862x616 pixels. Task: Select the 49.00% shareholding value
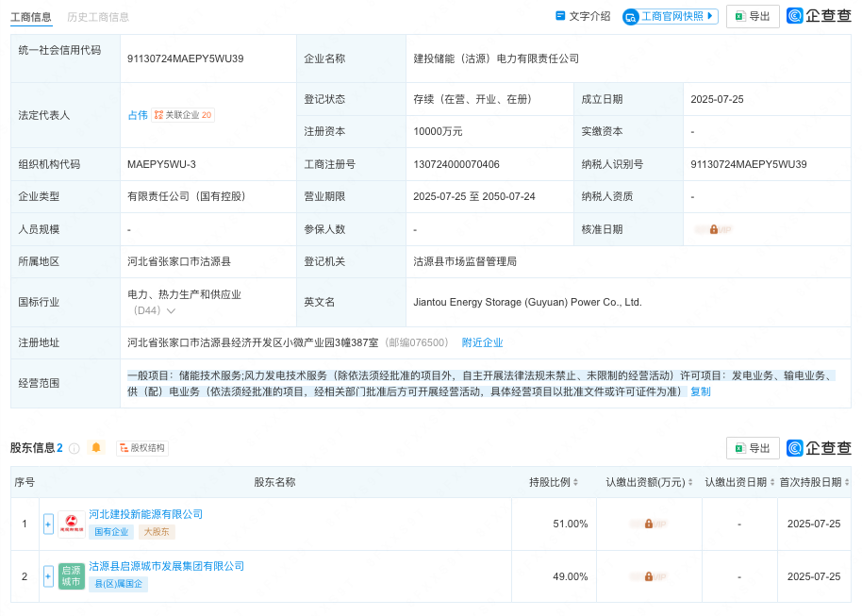(x=570, y=576)
